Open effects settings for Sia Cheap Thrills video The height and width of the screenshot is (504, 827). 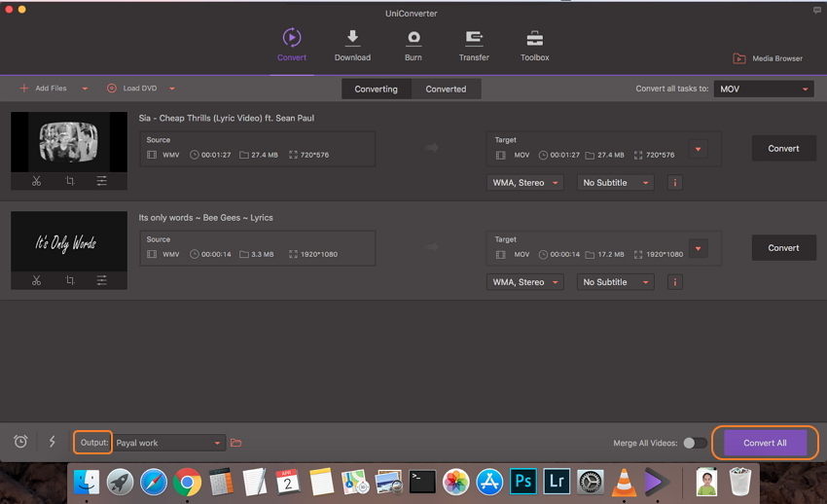click(x=102, y=181)
